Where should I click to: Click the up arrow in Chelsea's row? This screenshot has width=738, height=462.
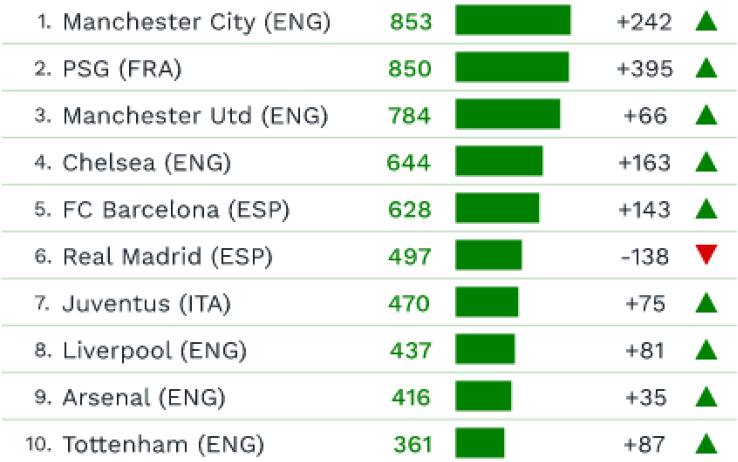(707, 162)
